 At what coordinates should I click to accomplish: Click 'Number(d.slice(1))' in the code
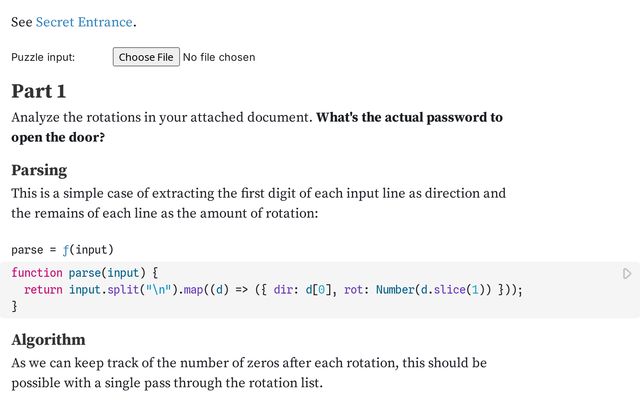point(432,290)
